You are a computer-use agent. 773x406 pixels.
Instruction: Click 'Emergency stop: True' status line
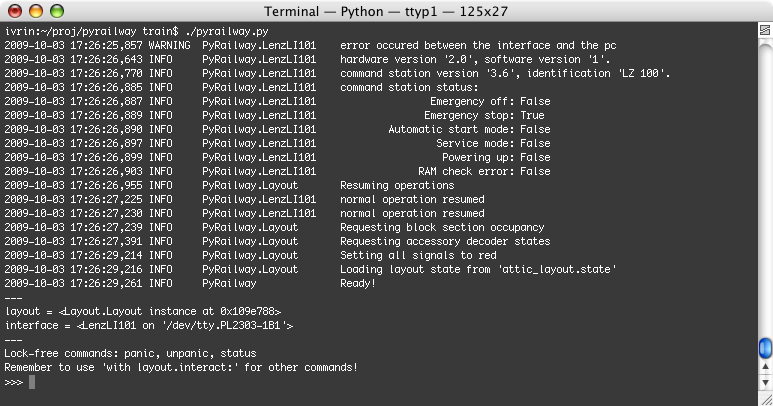click(x=484, y=115)
